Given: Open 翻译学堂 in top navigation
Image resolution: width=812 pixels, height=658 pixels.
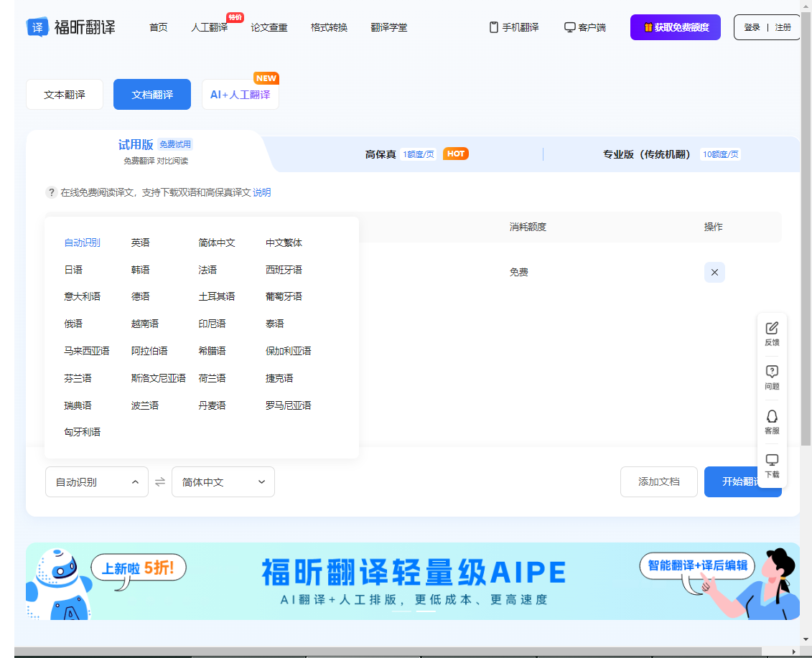Looking at the screenshot, I should click(x=389, y=27).
